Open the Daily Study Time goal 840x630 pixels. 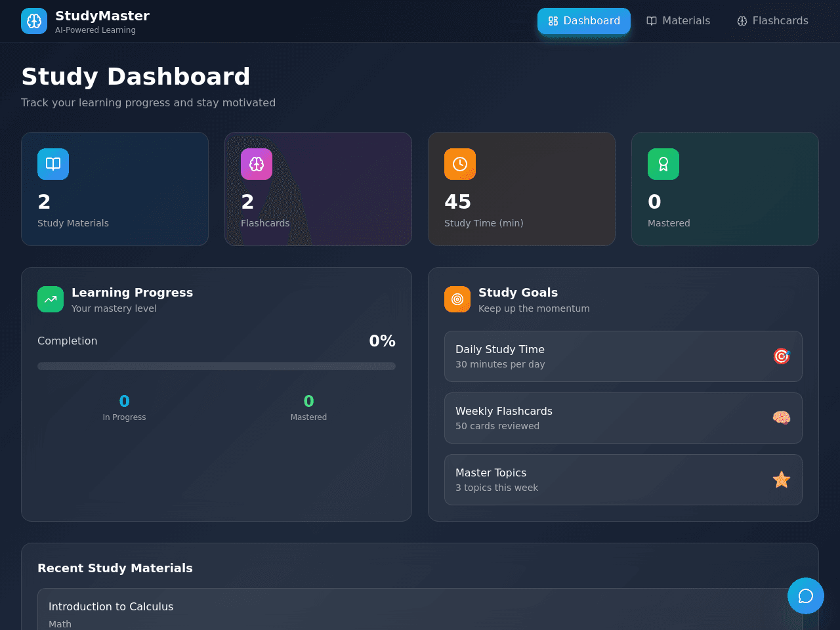[623, 356]
